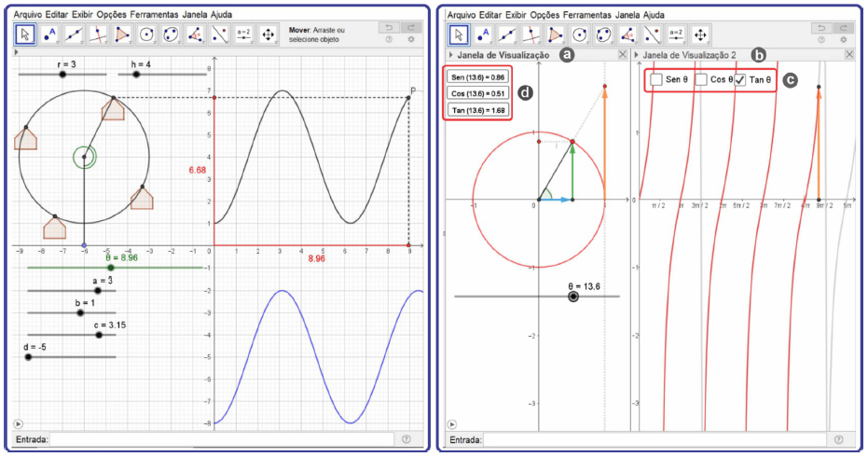Select the Line tool in the left window

(75, 35)
